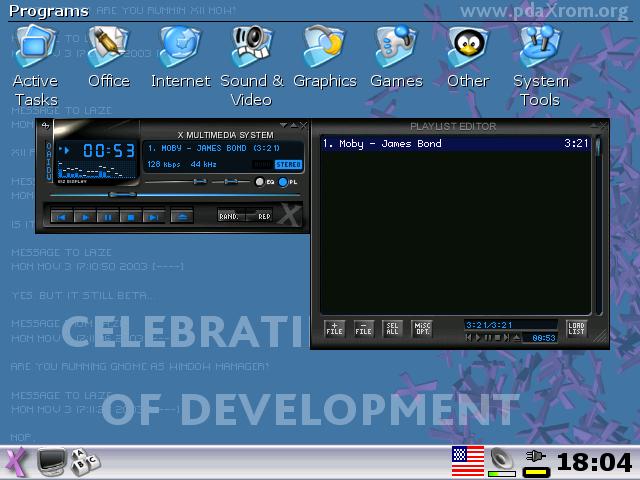Click play mini button in playlist editor
640x480 pixels.
point(478,338)
